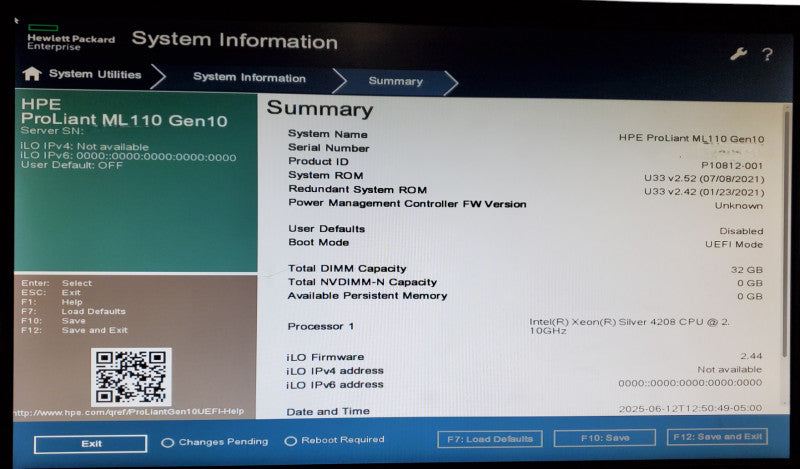This screenshot has height=469, width=800.
Task: Click F7: Load Defaults button
Action: 490,439
